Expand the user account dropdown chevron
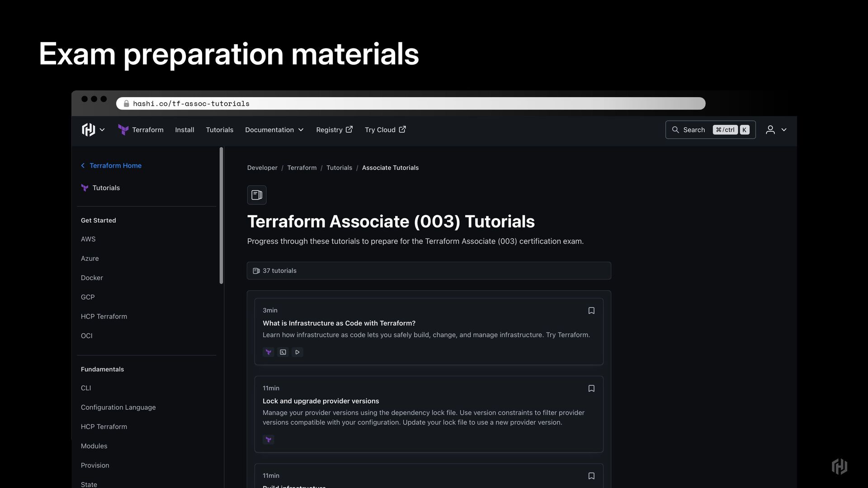The image size is (868, 488). tap(784, 130)
